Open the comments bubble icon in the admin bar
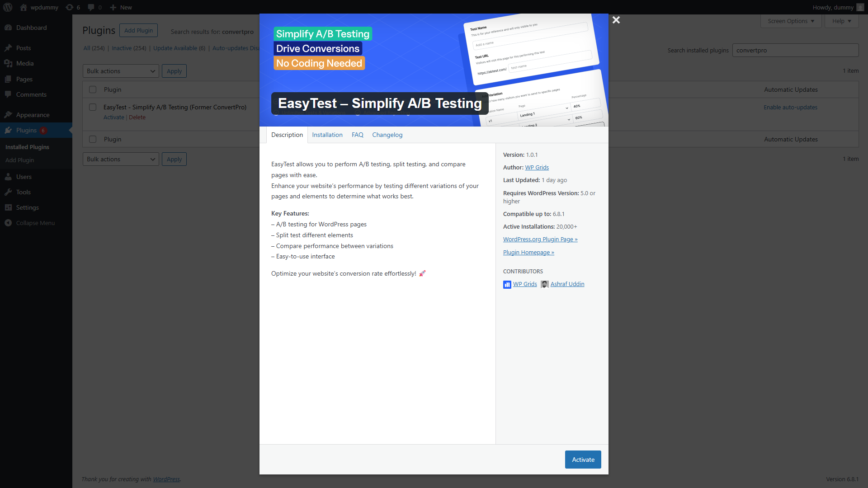Image resolution: width=868 pixels, height=488 pixels. pos(91,7)
